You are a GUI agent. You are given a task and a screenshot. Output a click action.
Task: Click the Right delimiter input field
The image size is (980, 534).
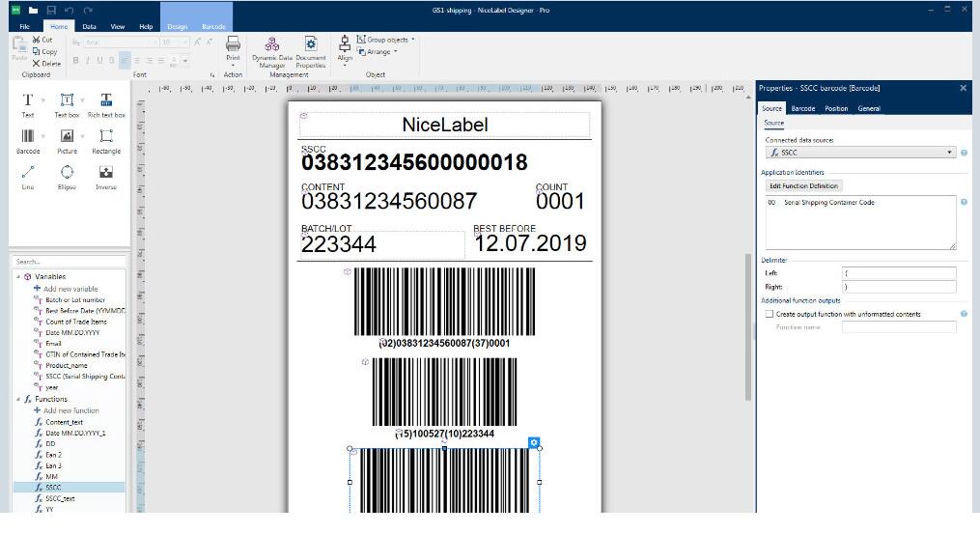tap(899, 287)
